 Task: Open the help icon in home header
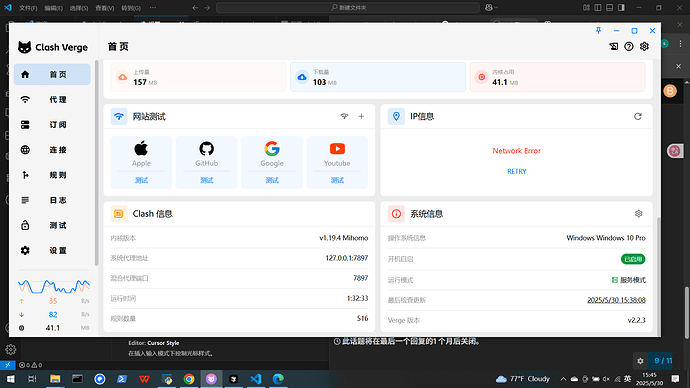(x=629, y=46)
